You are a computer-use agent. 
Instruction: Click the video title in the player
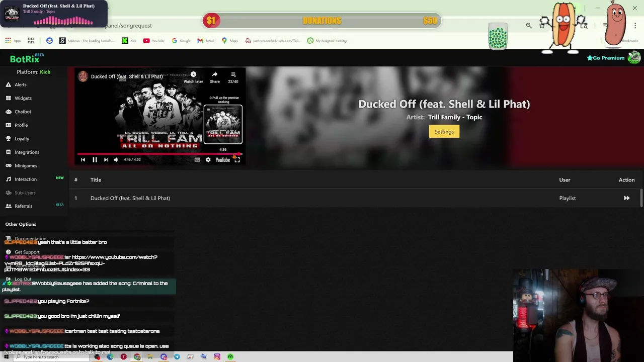(x=127, y=76)
